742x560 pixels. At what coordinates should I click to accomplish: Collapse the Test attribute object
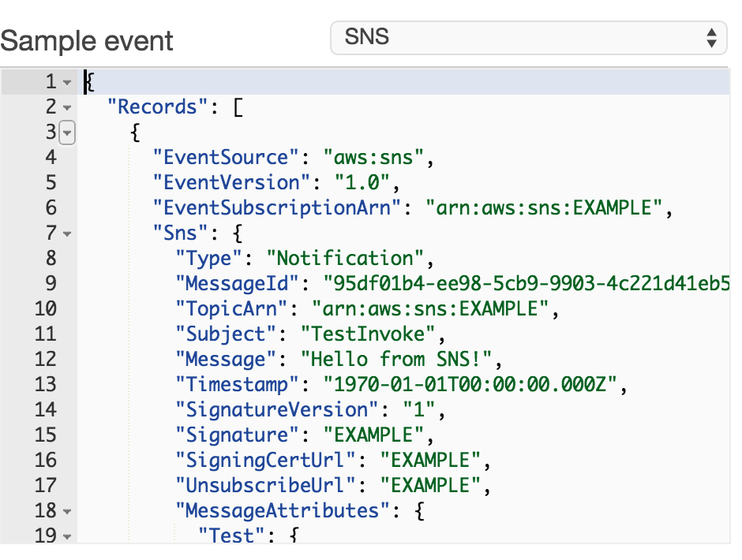[x=66, y=536]
